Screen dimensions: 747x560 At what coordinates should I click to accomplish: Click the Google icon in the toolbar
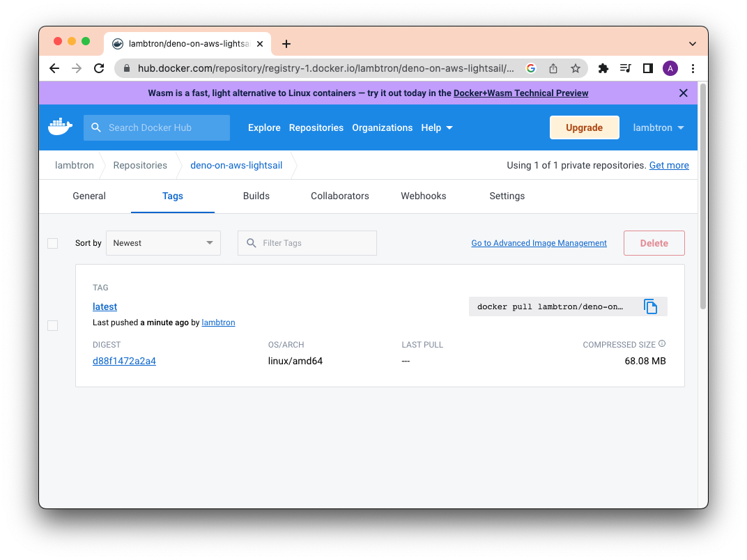click(530, 68)
